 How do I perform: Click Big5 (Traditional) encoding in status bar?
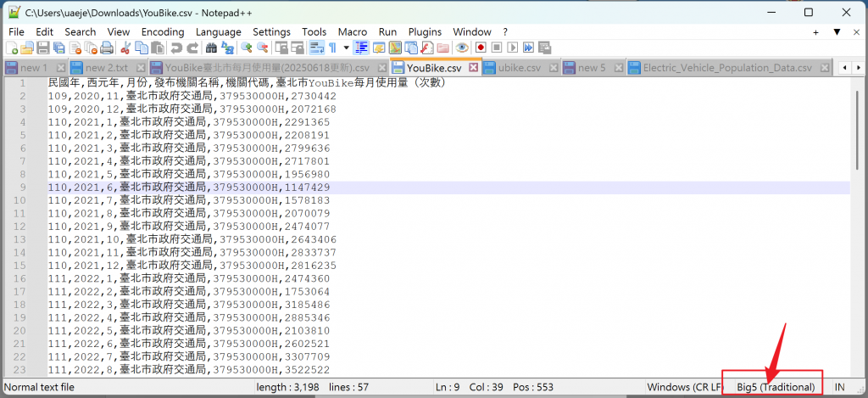pyautogui.click(x=776, y=387)
